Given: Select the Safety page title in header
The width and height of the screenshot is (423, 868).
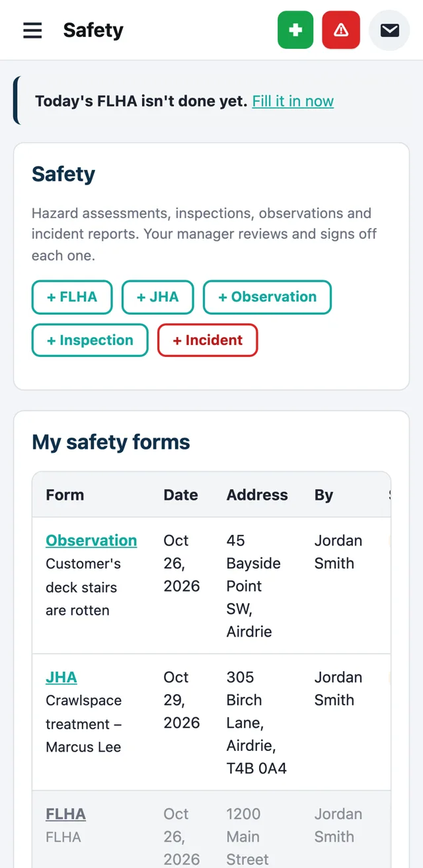Looking at the screenshot, I should 93,30.
